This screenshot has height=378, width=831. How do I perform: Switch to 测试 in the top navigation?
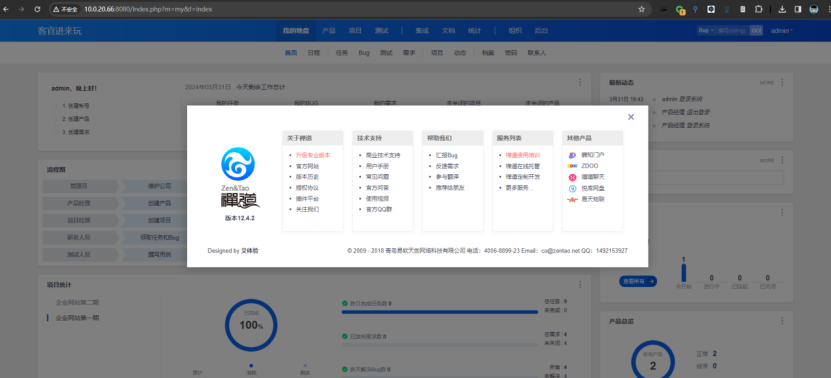tap(381, 31)
